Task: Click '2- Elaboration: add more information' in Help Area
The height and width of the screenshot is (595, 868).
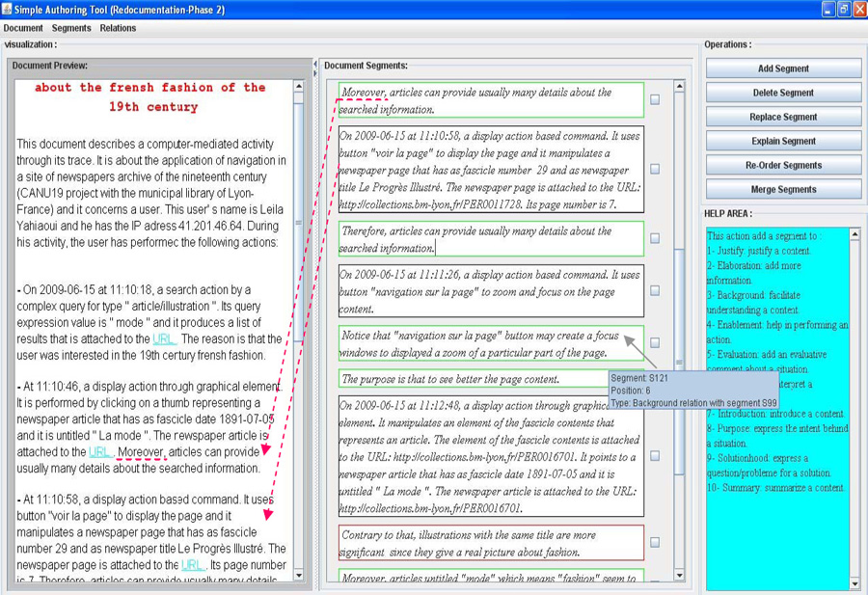Action: pos(754,272)
